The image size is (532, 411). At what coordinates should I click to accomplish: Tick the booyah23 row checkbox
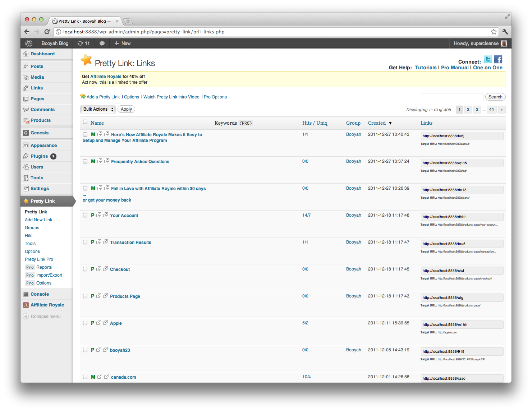(x=85, y=350)
